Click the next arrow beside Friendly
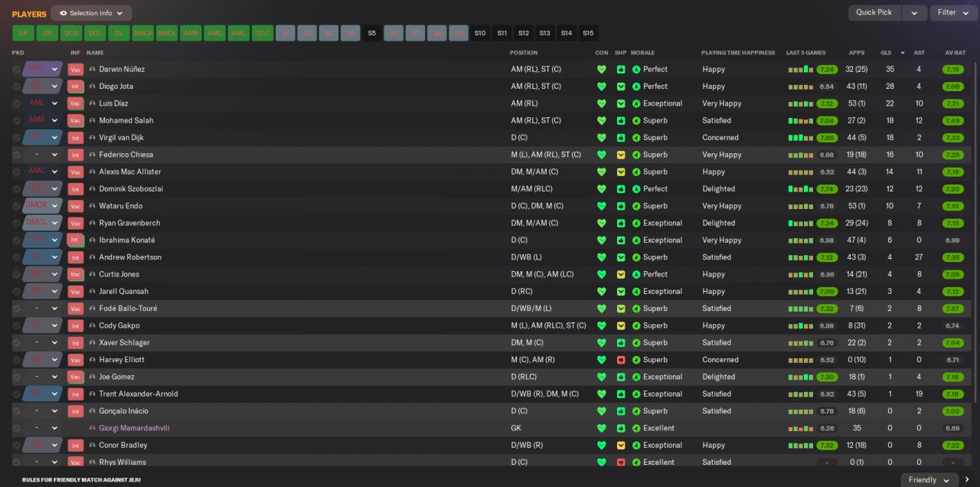The image size is (980, 487). pos(967,479)
